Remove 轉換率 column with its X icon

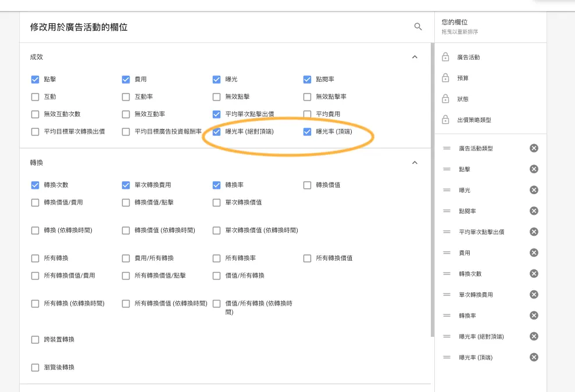click(534, 315)
